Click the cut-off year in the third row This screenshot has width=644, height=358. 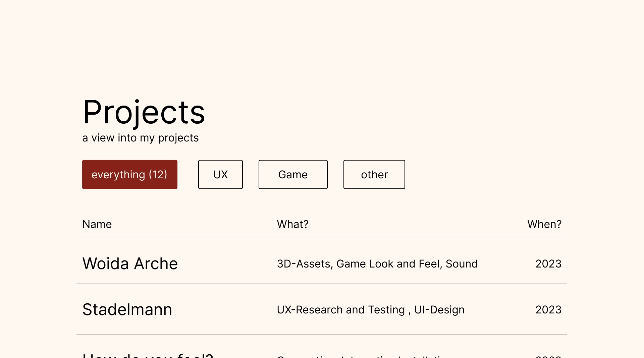point(548,356)
